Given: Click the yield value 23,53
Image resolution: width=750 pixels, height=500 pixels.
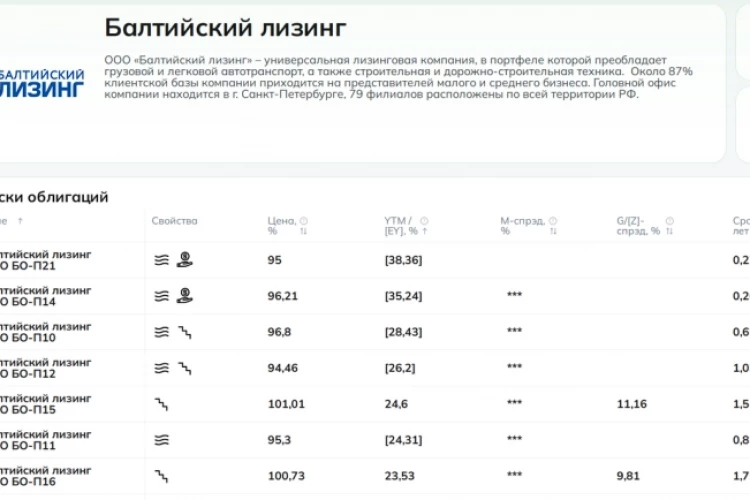Looking at the screenshot, I should click(399, 476).
